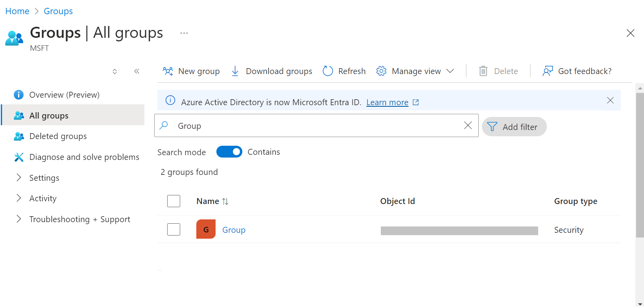Open the Learn more link
Image resolution: width=644 pixels, height=308 pixels.
click(x=387, y=102)
